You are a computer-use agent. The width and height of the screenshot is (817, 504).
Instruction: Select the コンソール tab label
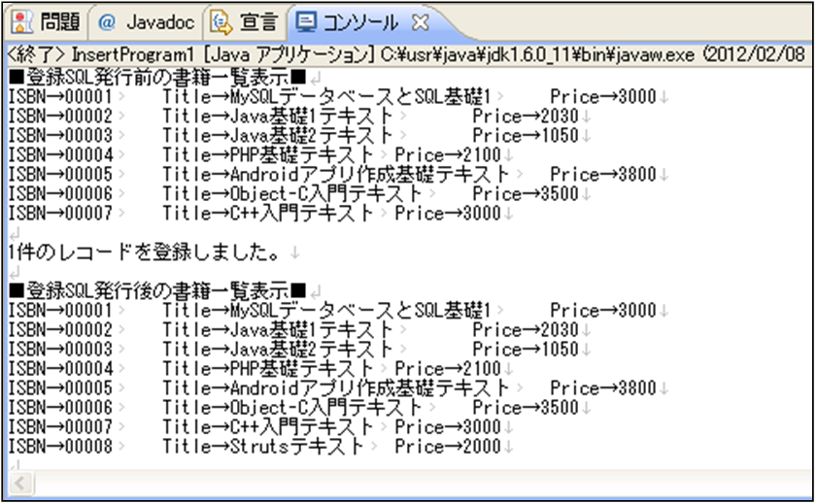359,20
